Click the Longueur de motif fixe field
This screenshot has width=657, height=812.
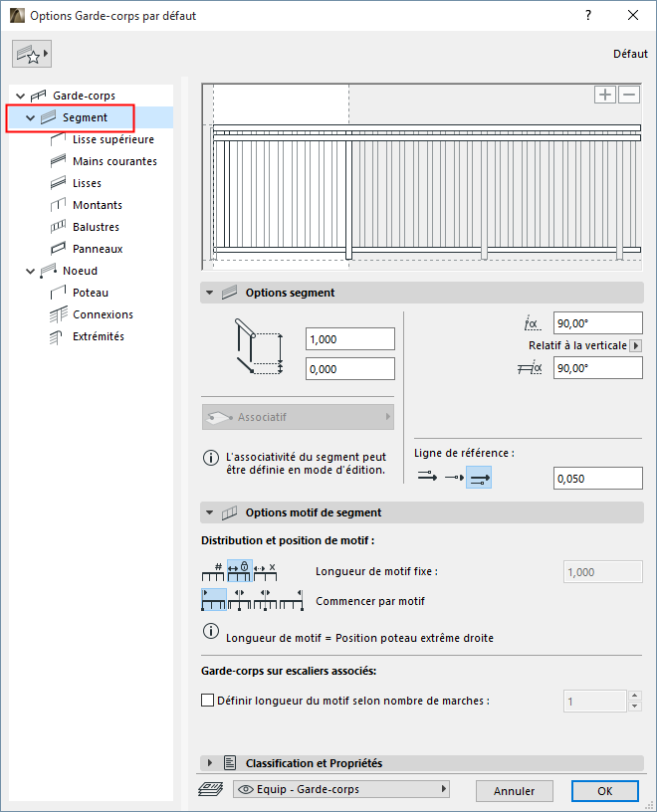(603, 572)
